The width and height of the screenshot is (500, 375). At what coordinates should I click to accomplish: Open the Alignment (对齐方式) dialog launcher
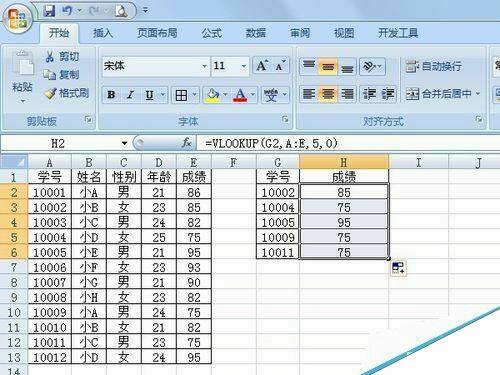coord(479,119)
